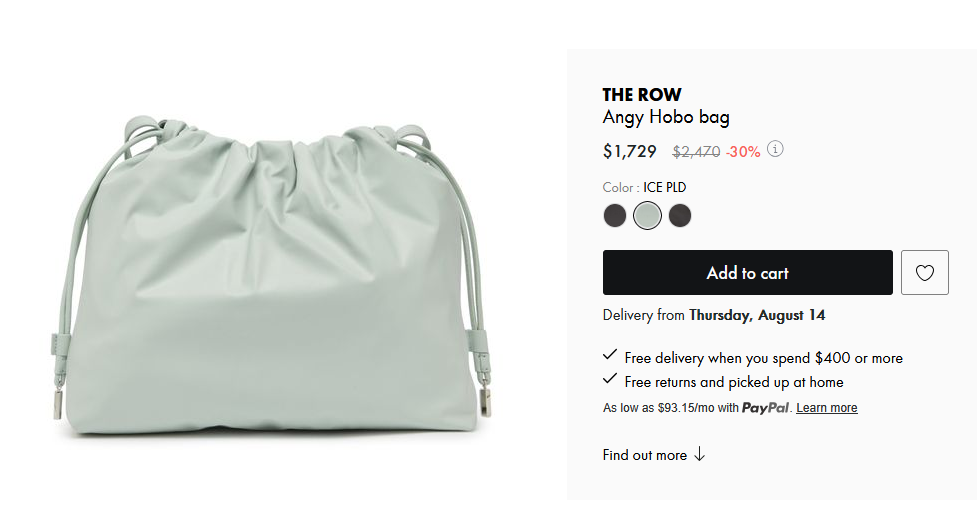The height and width of the screenshot is (532, 977).
Task: Click the crossed-out $2,470 original price
Action: point(696,151)
